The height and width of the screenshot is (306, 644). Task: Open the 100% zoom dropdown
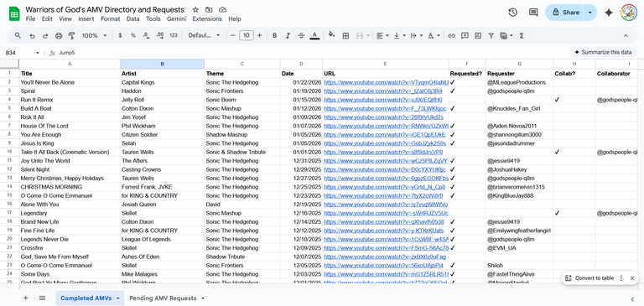click(94, 36)
